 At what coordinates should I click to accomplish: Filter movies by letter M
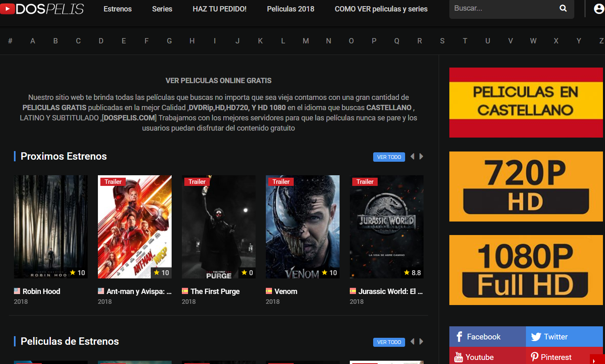point(306,41)
